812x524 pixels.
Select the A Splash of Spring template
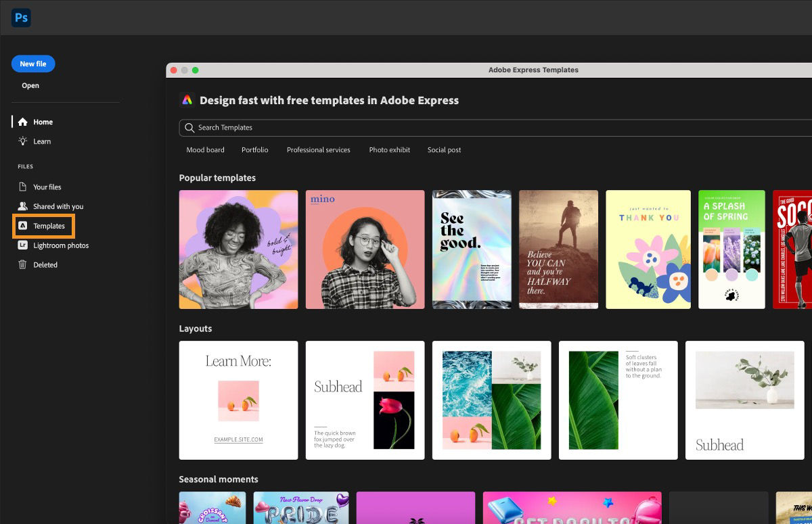click(731, 249)
